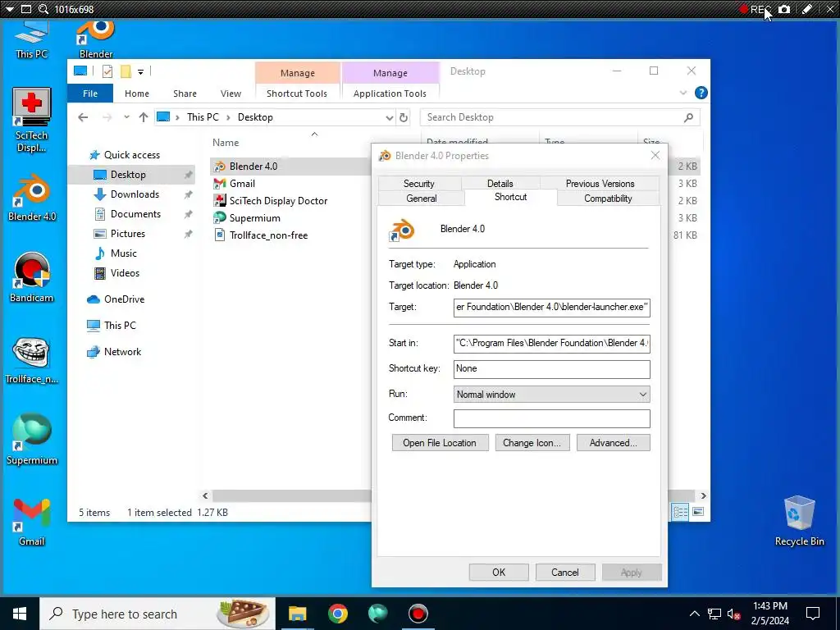This screenshot has height=630, width=840.
Task: Open the Home ribbon tab
Action: point(137,94)
